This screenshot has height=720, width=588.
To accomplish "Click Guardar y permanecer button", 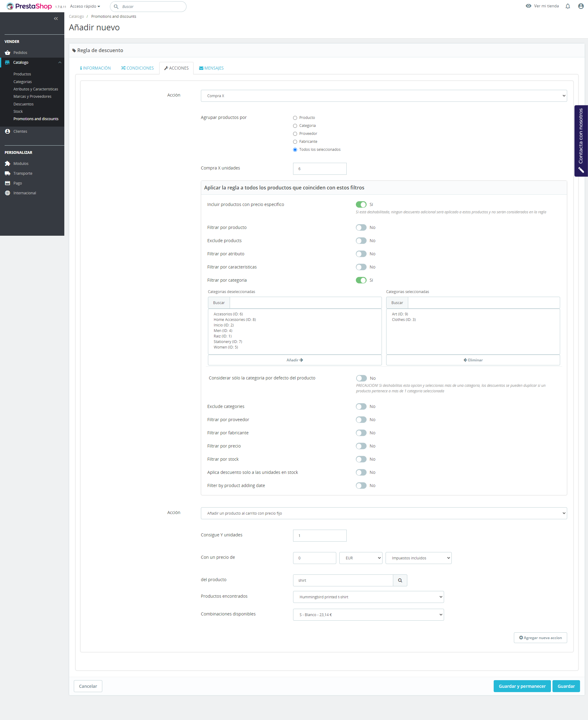I will coord(522,686).
